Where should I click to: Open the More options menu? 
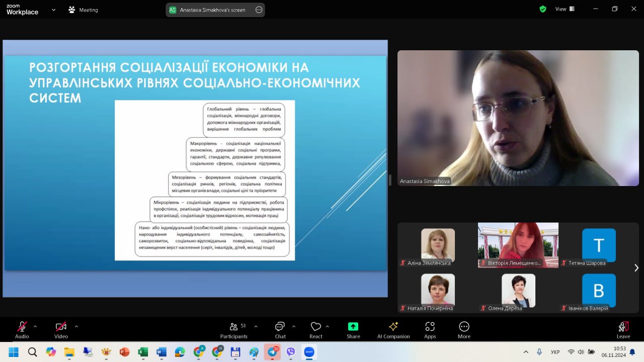[x=464, y=330]
